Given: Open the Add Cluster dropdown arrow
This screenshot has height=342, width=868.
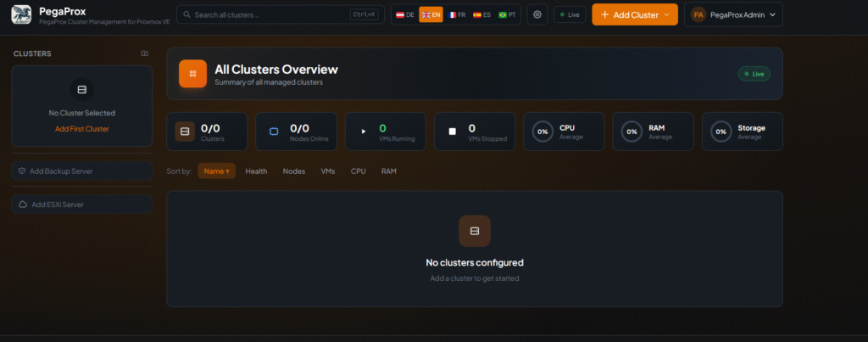Looking at the screenshot, I should pyautogui.click(x=666, y=15).
